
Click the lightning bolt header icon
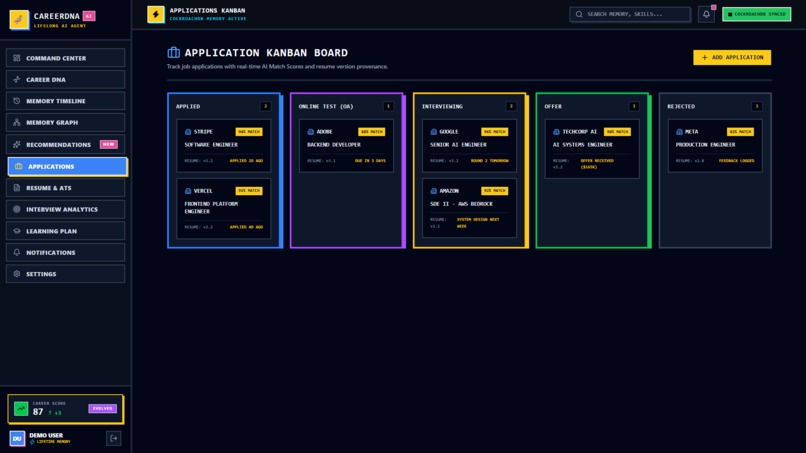point(156,14)
